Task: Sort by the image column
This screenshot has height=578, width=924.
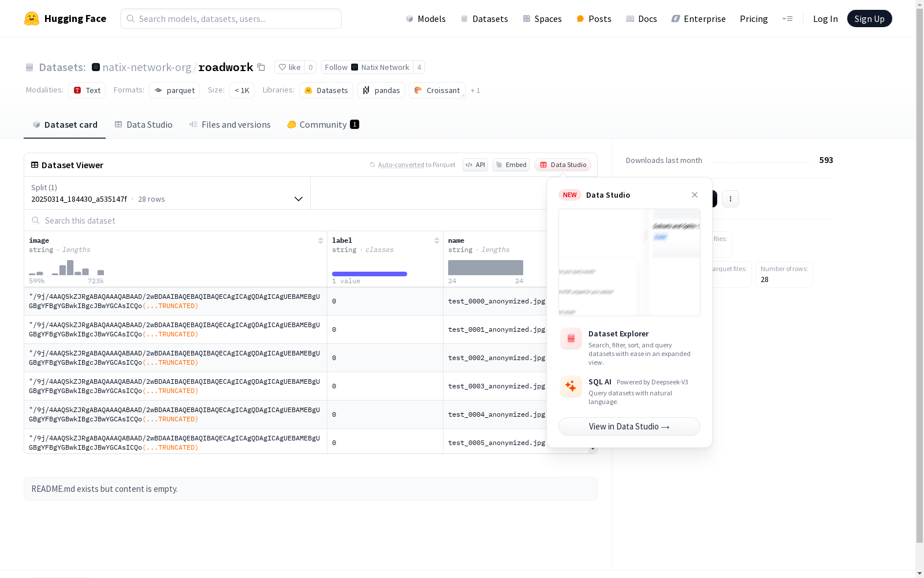Action: click(x=321, y=240)
